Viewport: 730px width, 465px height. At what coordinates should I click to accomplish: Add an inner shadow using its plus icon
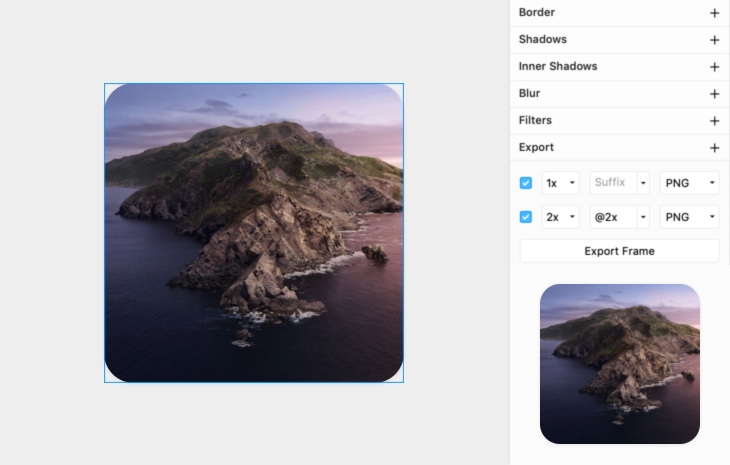(x=714, y=67)
